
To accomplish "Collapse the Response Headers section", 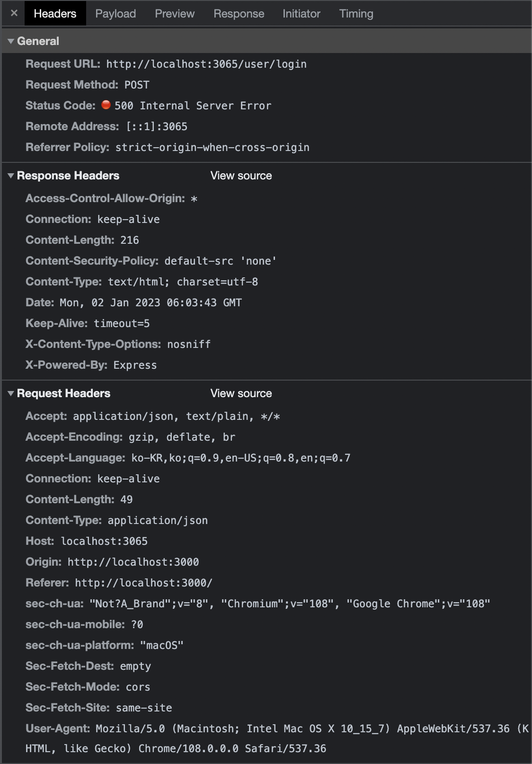I will tap(10, 175).
